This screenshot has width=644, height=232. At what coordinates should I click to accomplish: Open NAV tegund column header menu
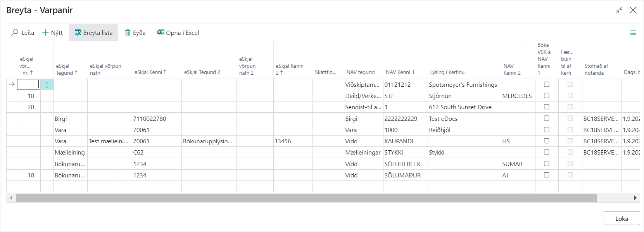[360, 72]
